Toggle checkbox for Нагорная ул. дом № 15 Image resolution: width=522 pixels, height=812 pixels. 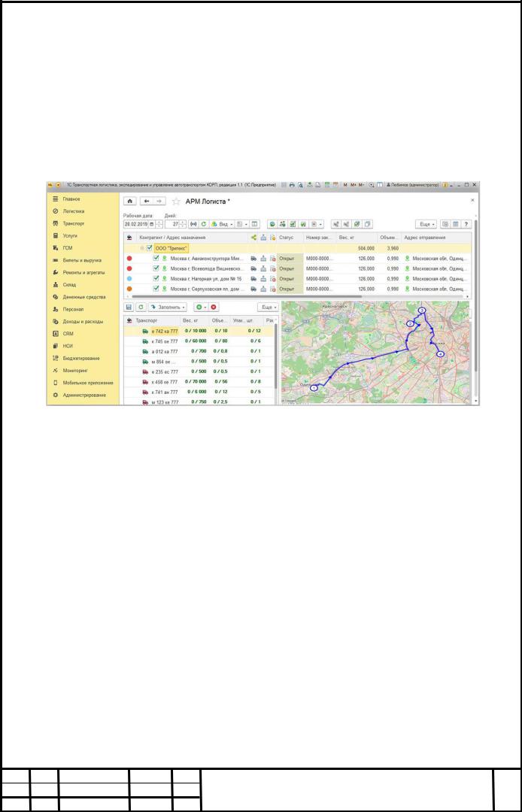click(156, 279)
